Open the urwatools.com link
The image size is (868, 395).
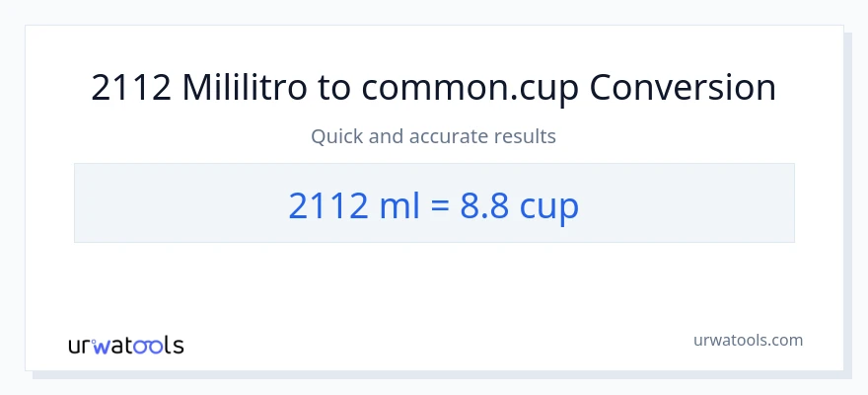pos(749,340)
